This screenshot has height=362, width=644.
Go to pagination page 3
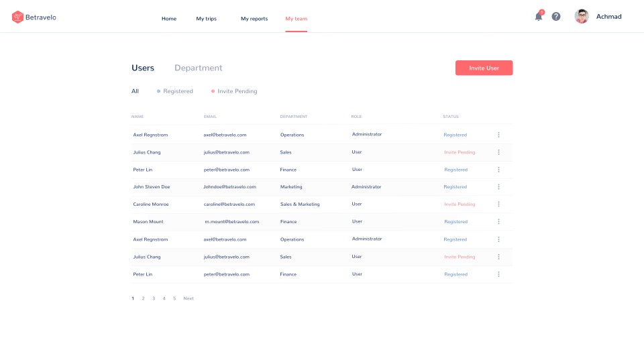point(154,298)
